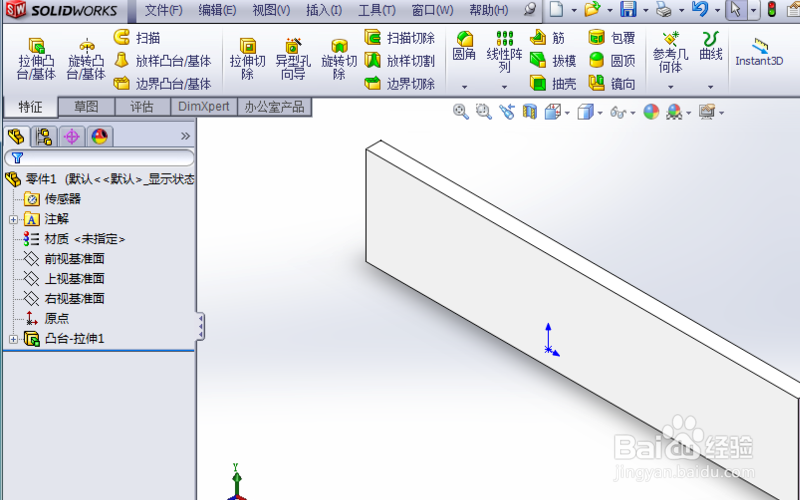Click the Draft (拔模) tool

[x=553, y=61]
